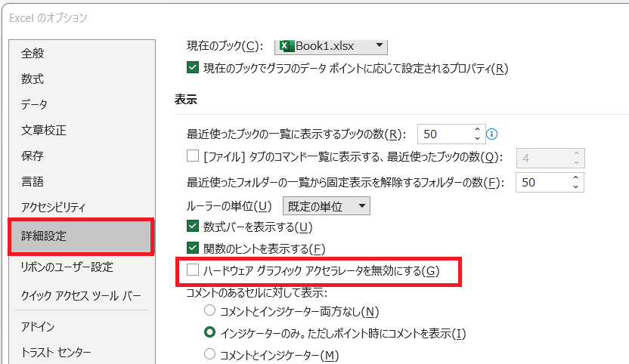Open the トラスト センター category
Image resolution: width=629 pixels, height=364 pixels.
pyautogui.click(x=56, y=353)
